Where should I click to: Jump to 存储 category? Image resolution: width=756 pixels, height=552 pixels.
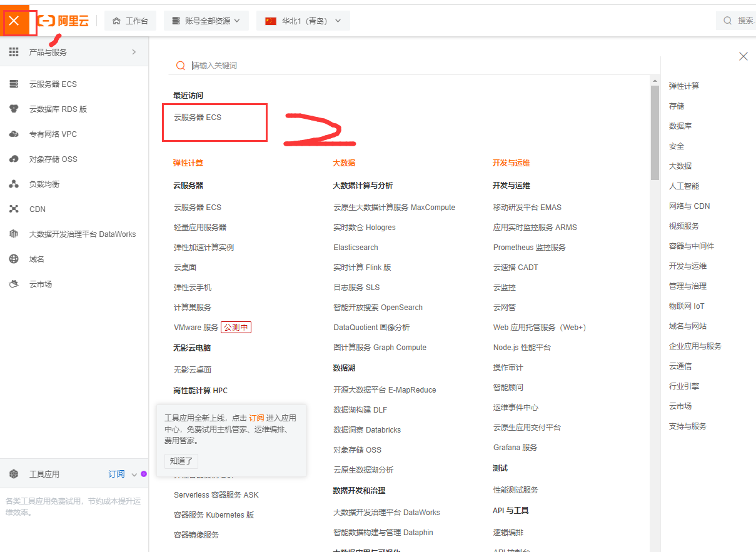677,106
